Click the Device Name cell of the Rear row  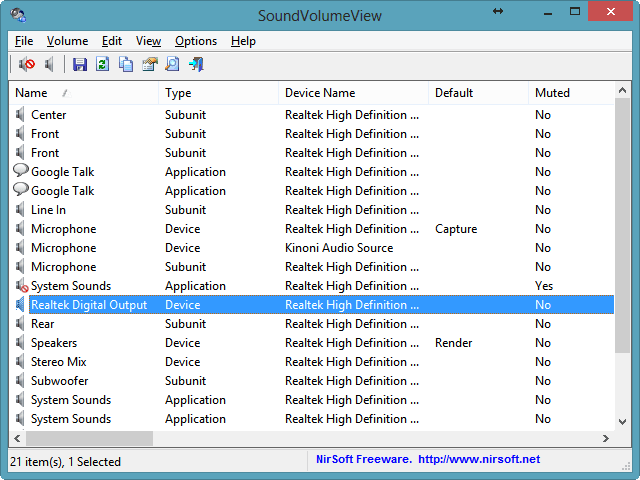point(352,324)
